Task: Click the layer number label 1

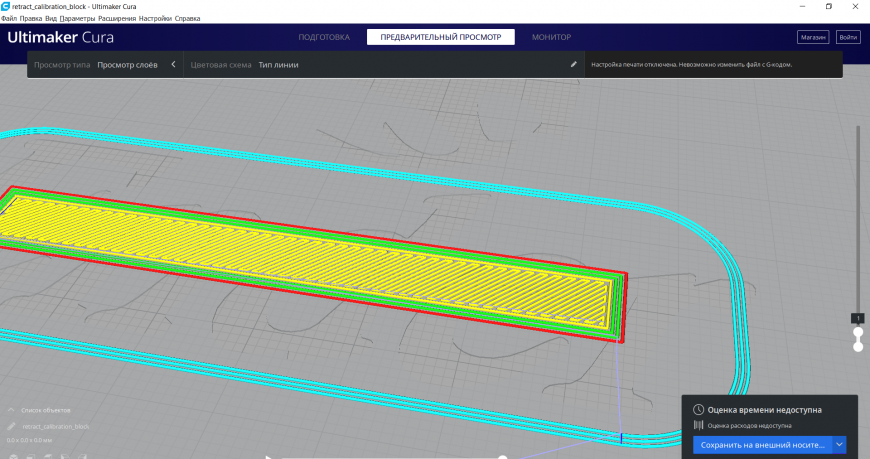Action: pos(858,318)
